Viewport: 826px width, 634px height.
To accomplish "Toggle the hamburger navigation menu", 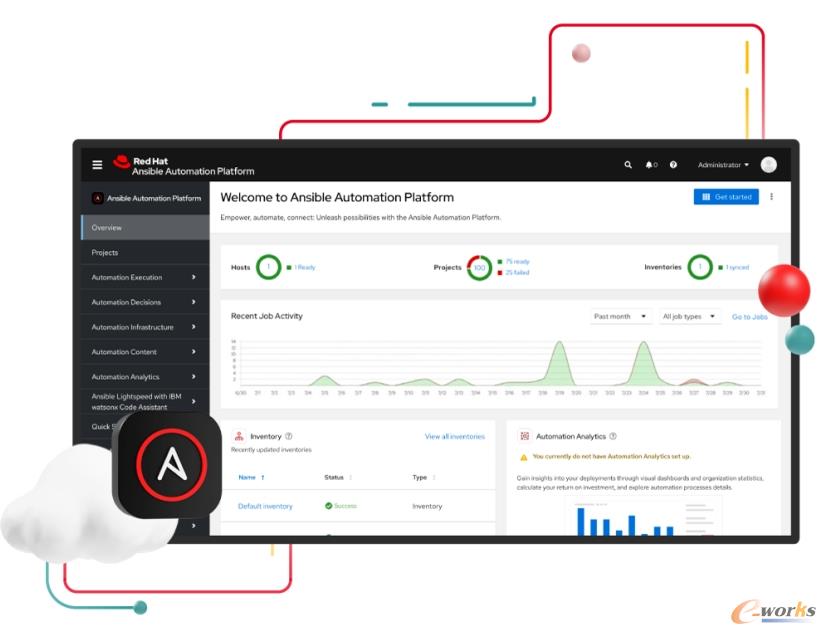I will click(97, 165).
